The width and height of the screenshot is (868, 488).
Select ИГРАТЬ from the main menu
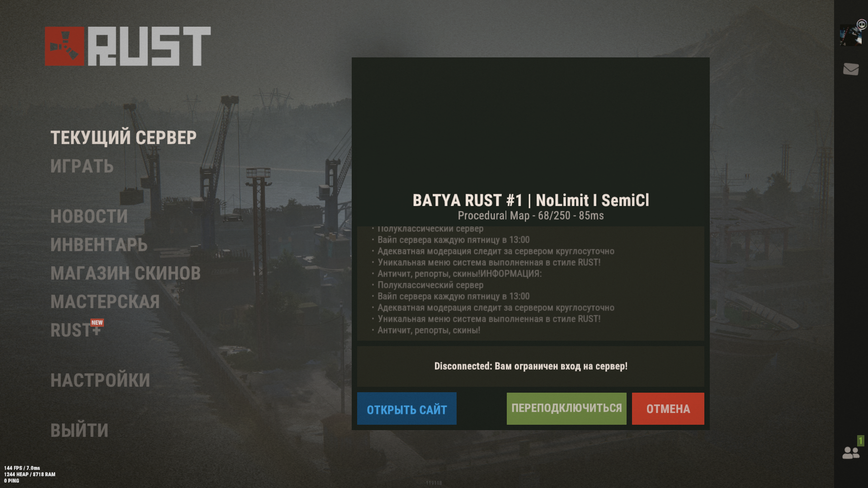click(82, 166)
